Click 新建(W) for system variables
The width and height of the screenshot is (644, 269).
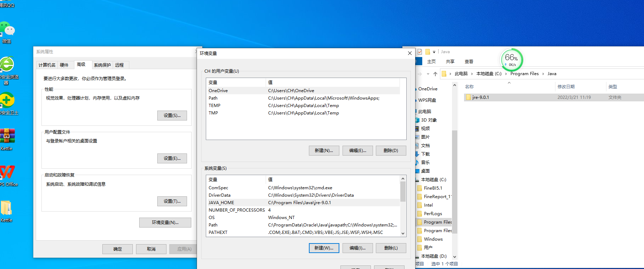(324, 248)
